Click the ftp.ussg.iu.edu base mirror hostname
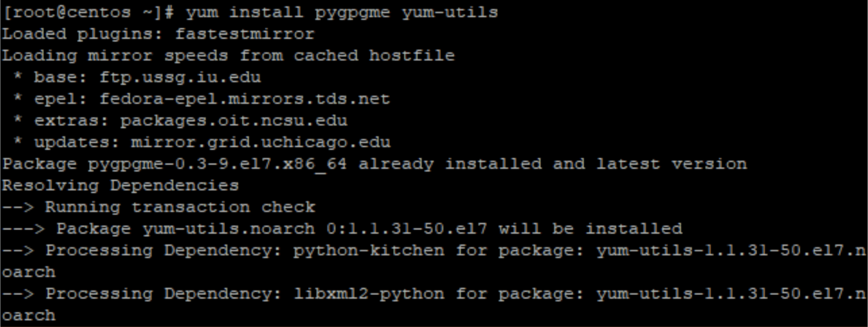This screenshot has height=327, width=868. (180, 77)
